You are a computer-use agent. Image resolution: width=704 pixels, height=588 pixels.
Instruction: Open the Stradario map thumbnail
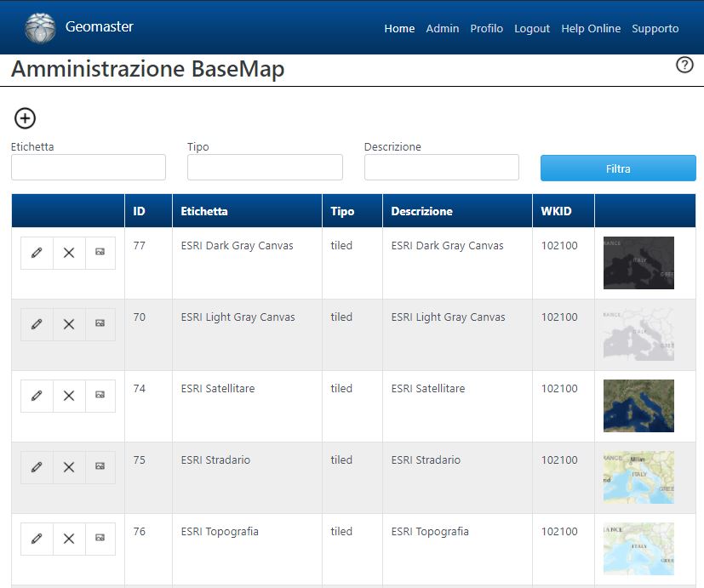[638, 477]
